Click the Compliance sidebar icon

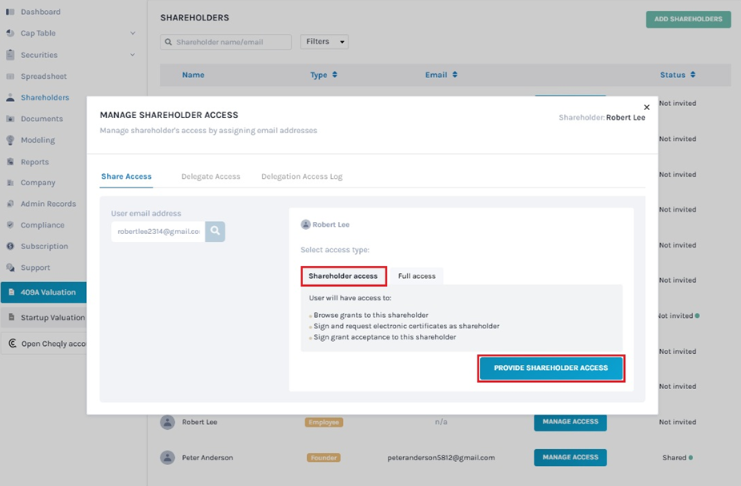pos(11,225)
